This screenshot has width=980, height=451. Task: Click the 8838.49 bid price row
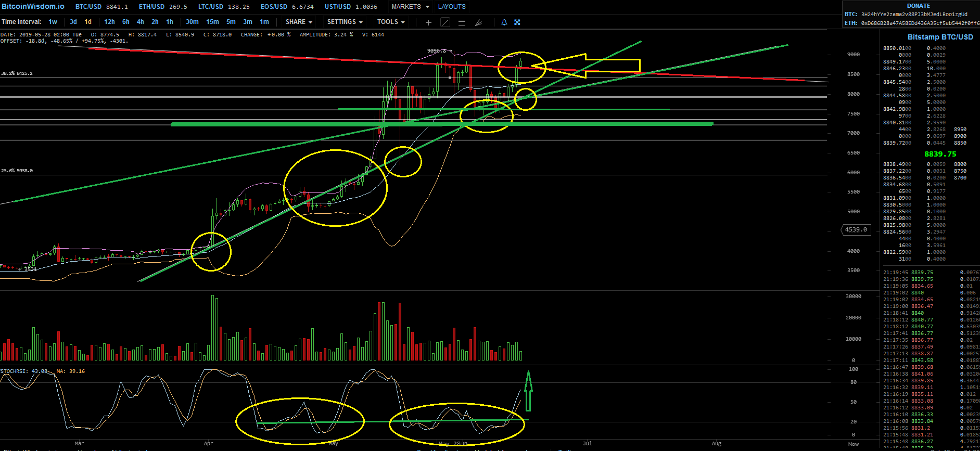tap(914, 164)
